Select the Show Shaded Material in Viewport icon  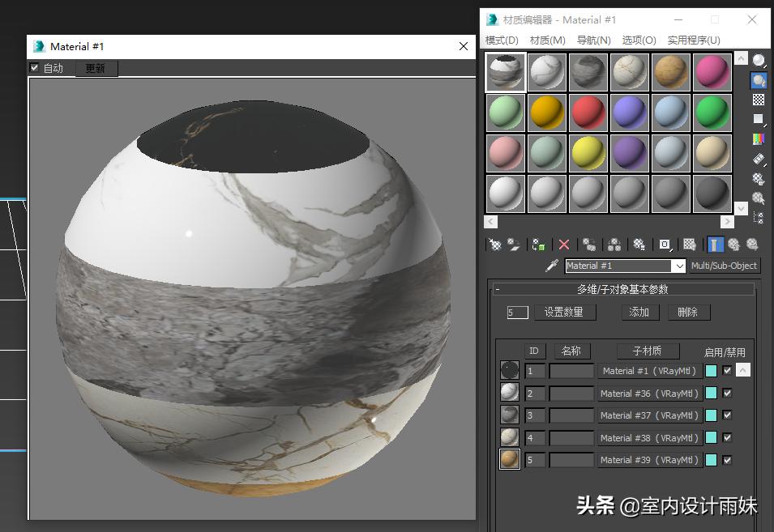[690, 244]
